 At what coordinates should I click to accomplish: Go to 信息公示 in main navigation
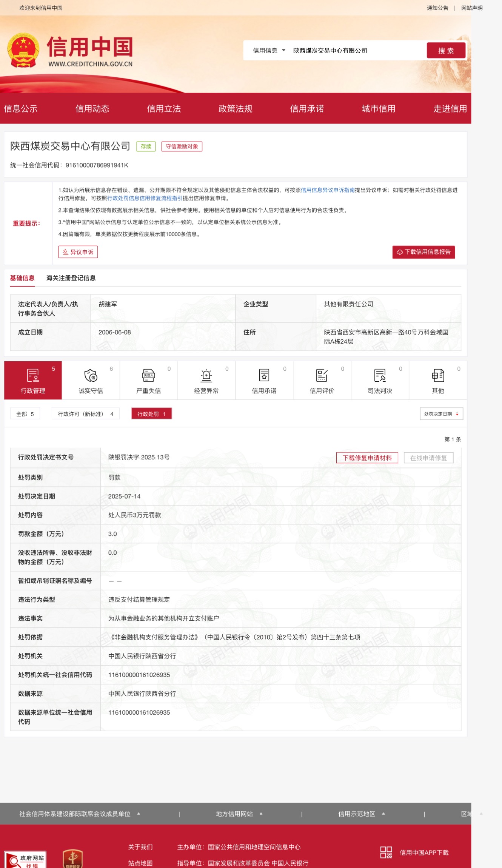[21, 109]
